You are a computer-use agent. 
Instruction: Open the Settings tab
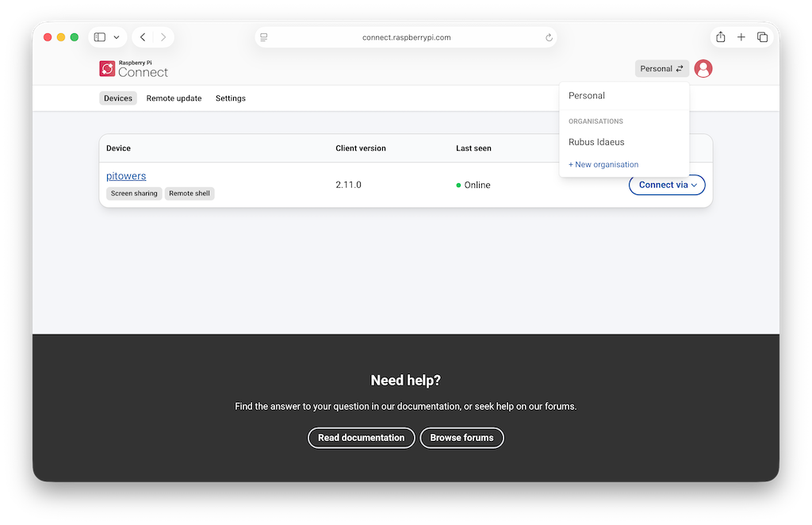231,98
